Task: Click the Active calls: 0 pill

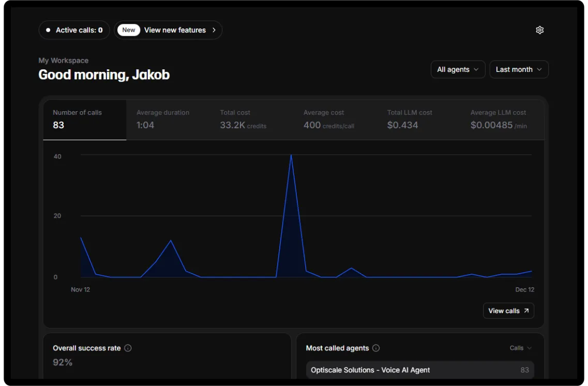Action: (74, 30)
